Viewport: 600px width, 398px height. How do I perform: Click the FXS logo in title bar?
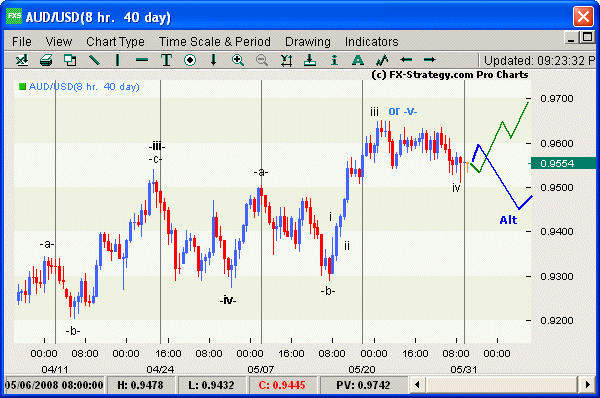(14, 16)
